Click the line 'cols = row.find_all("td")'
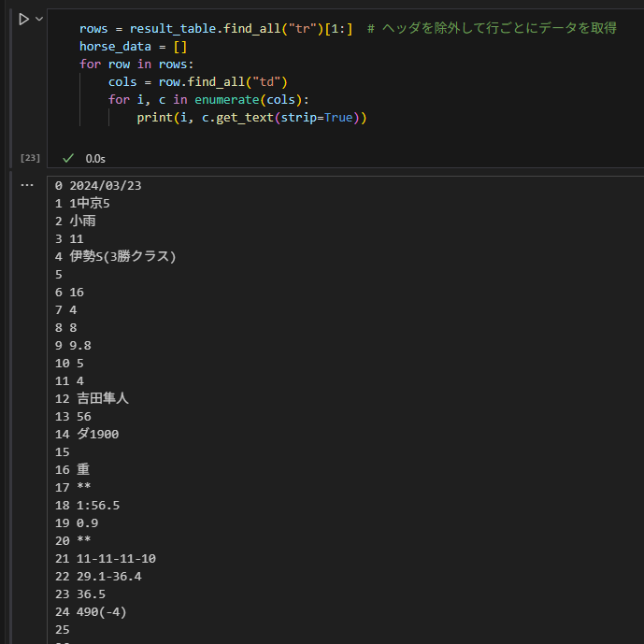This screenshot has height=644, width=644. (197, 81)
